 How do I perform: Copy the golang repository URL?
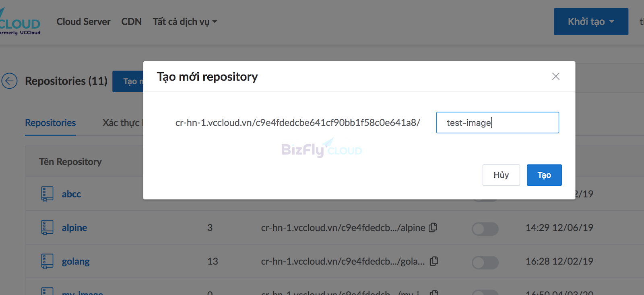[x=434, y=261]
